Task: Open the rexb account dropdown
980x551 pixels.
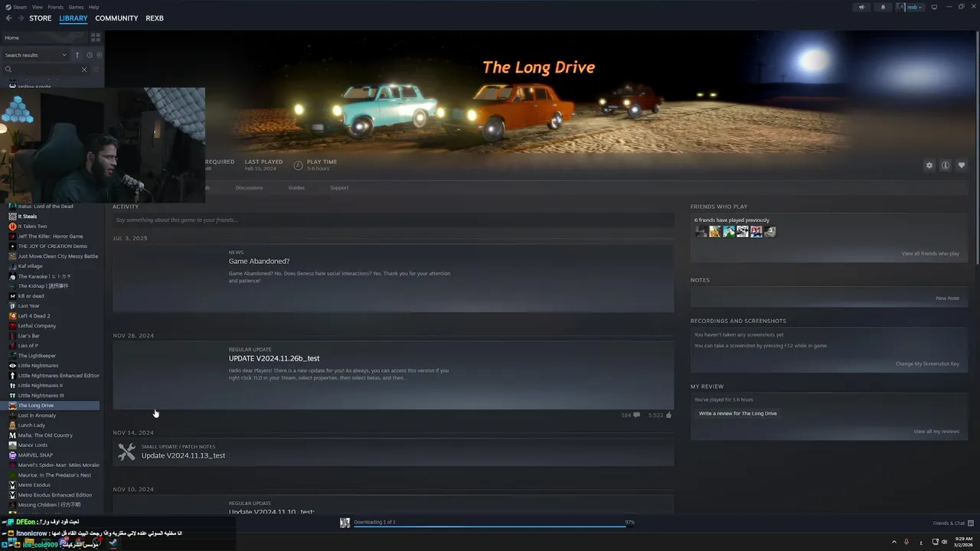Action: pyautogui.click(x=911, y=7)
